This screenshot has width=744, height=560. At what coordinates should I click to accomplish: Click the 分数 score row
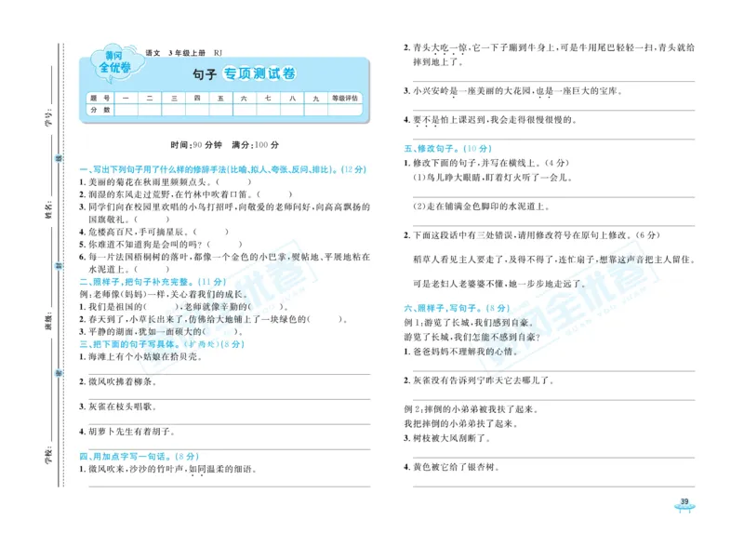pyautogui.click(x=100, y=110)
